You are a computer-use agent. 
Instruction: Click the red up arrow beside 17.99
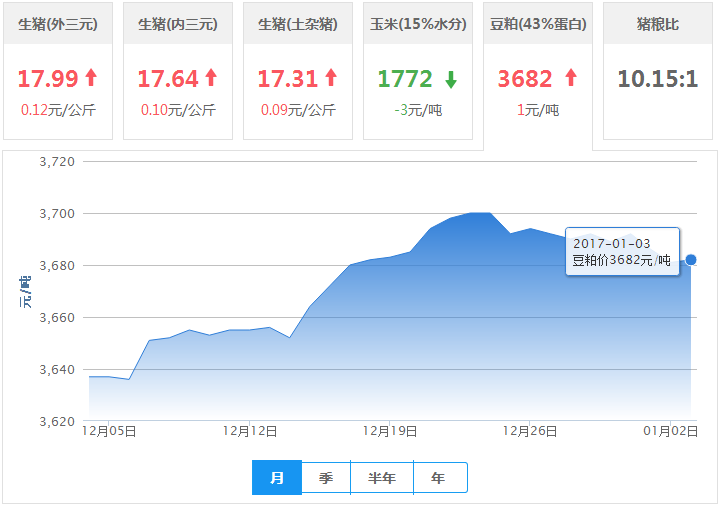tap(91, 78)
